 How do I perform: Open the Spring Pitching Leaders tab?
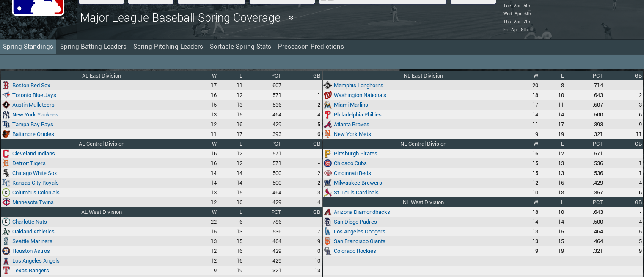pos(168,47)
